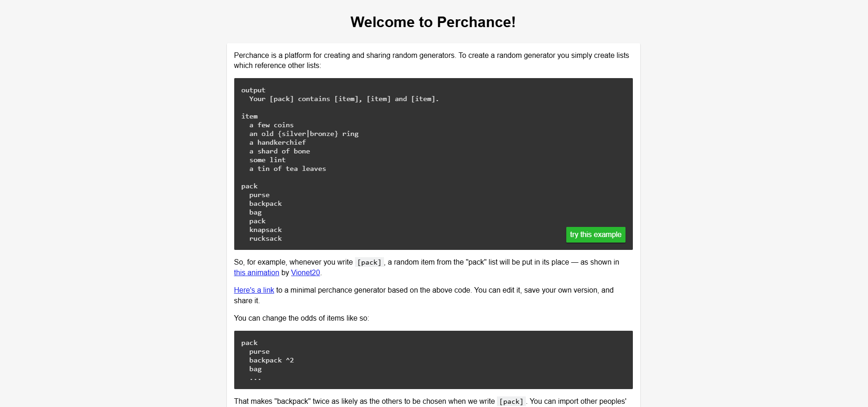Click the 'a shard of bone' code line
Viewport: 868px width, 407px height.
tap(279, 152)
